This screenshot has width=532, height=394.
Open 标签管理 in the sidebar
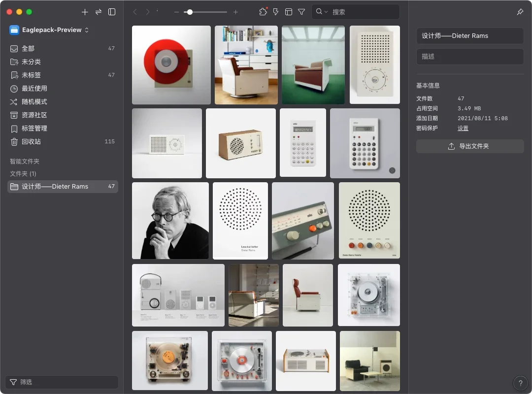[x=34, y=129]
